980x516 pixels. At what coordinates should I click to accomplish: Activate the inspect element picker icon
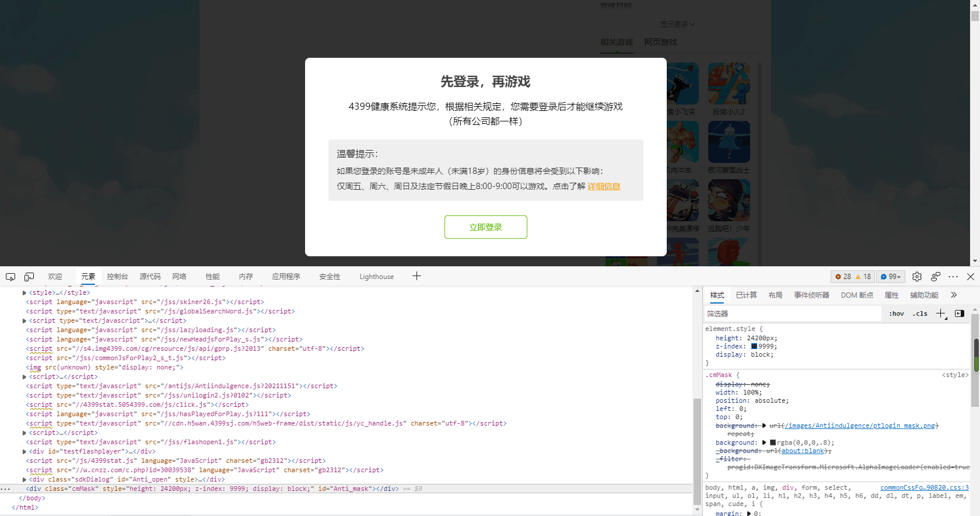point(10,277)
